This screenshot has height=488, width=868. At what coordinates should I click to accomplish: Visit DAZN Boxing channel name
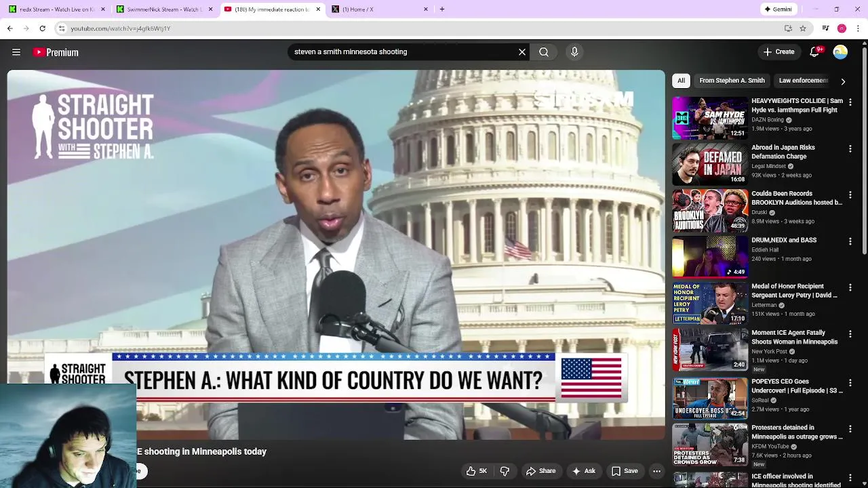[x=767, y=120]
